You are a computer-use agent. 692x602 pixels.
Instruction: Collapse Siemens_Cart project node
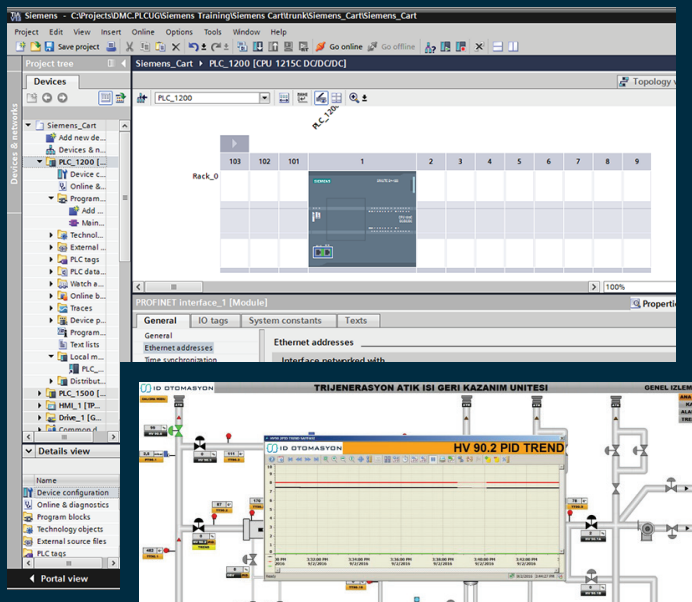29,125
